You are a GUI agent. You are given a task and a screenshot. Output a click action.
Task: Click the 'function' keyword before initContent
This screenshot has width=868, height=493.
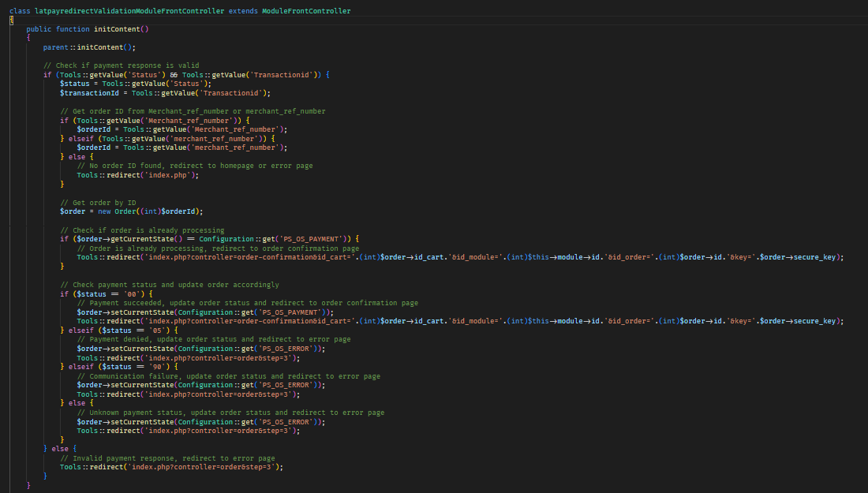click(73, 29)
